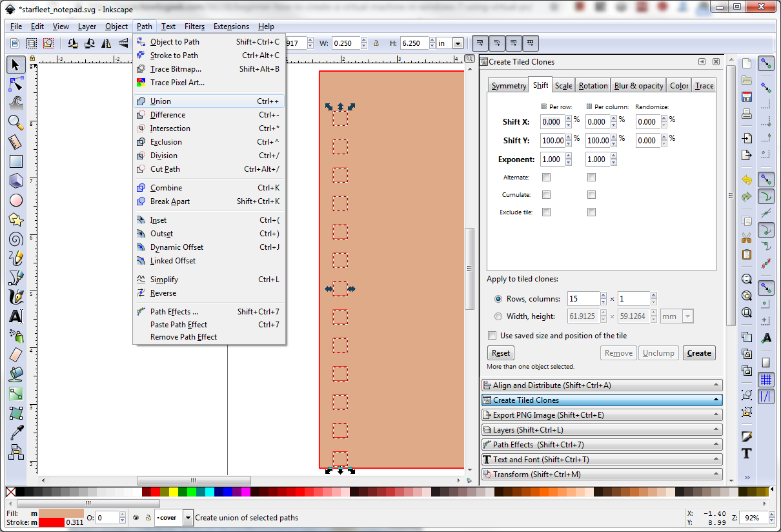The height and width of the screenshot is (532, 781).
Task: Toggle snap text baseline A icon
Action: (x=766, y=338)
